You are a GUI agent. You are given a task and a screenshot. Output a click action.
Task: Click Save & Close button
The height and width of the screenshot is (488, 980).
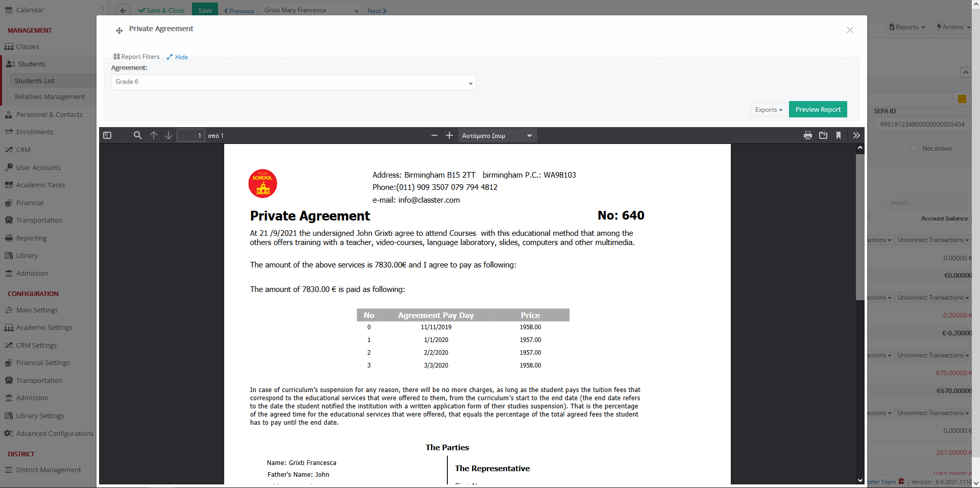(161, 10)
